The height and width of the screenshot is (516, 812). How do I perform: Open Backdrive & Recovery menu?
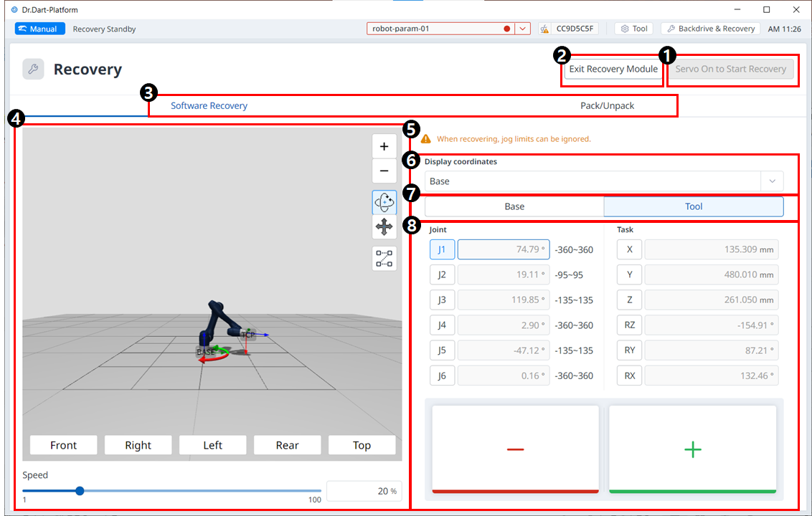pyautogui.click(x=710, y=29)
